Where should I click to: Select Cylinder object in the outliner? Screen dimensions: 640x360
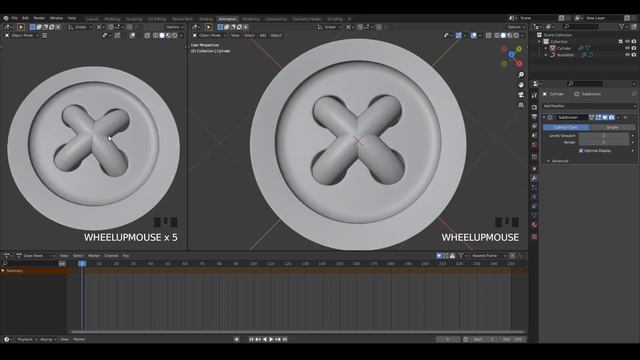tap(564, 48)
